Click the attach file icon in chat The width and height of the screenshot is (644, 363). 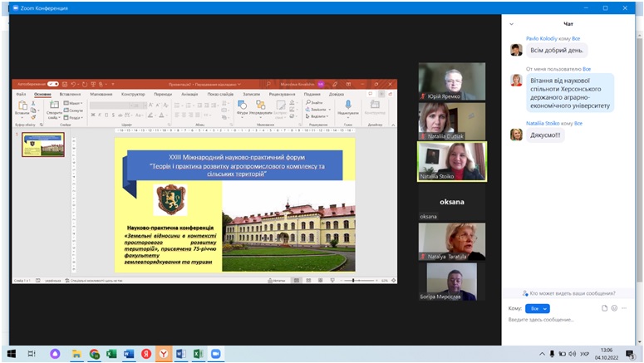point(605,308)
